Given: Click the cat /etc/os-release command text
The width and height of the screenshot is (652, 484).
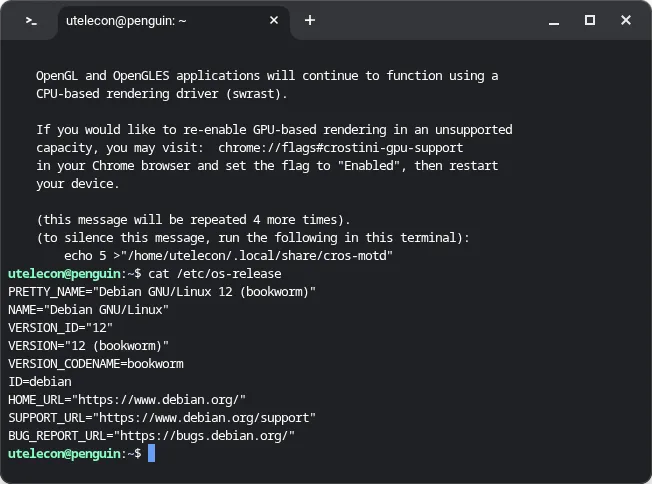Looking at the screenshot, I should [x=215, y=274].
